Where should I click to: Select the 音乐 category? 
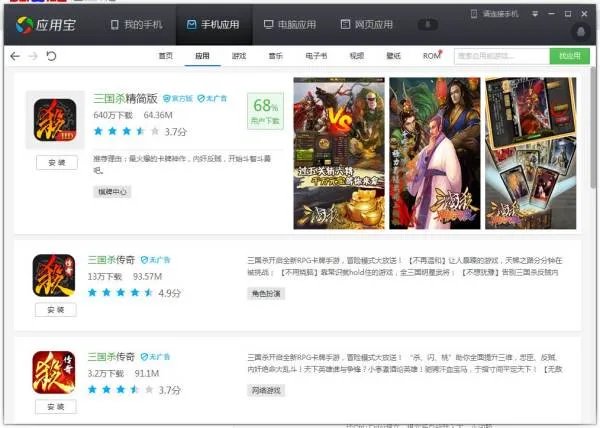pyautogui.click(x=276, y=56)
